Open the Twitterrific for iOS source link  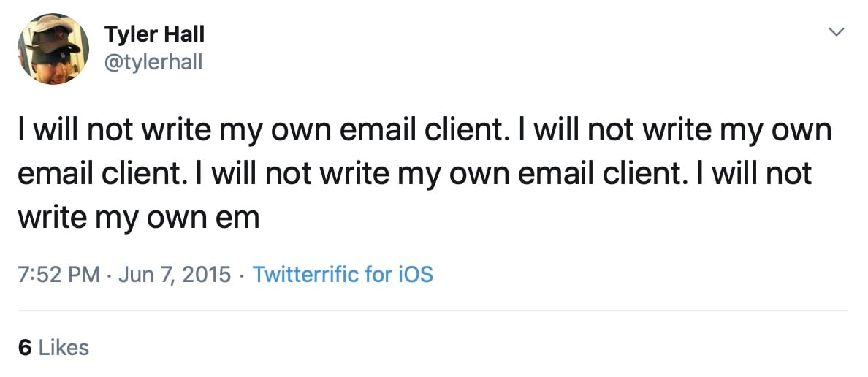[343, 275]
